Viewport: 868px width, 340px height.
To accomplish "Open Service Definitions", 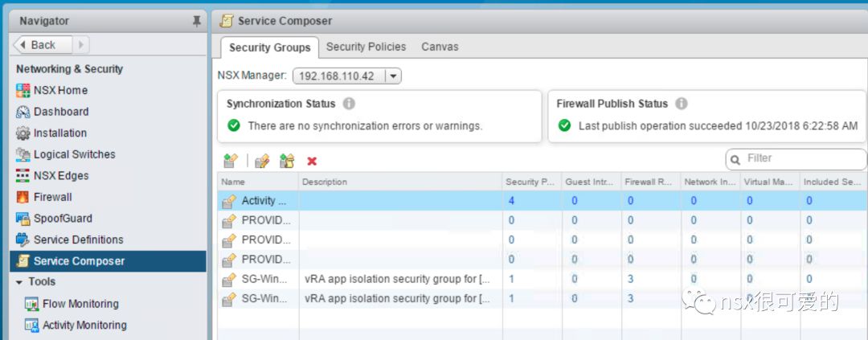I will pyautogui.click(x=78, y=240).
